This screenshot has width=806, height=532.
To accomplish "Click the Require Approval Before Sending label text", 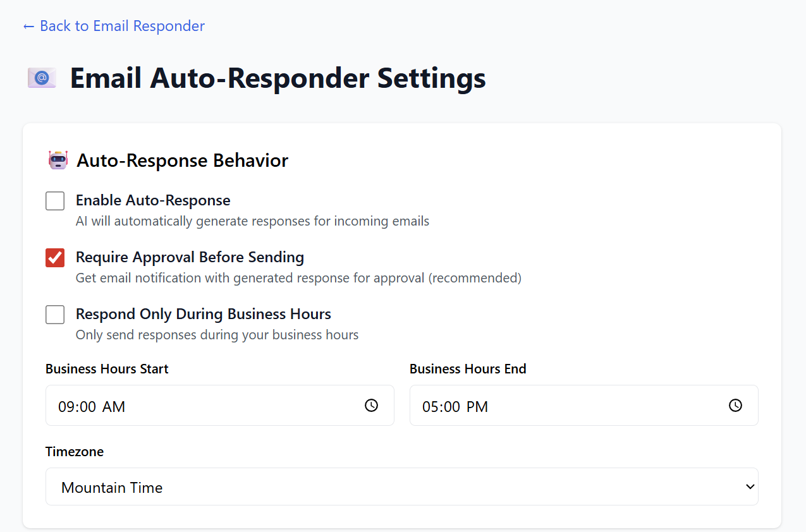I will click(190, 257).
